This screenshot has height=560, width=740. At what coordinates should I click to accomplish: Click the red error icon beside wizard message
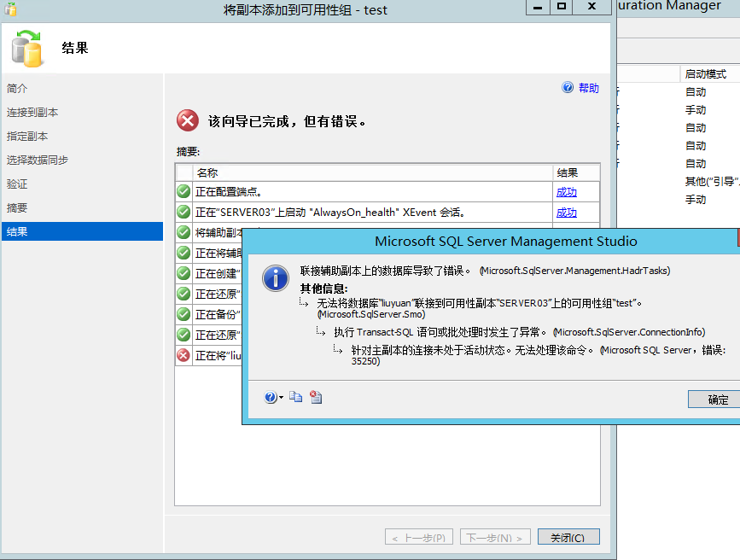pos(188,121)
